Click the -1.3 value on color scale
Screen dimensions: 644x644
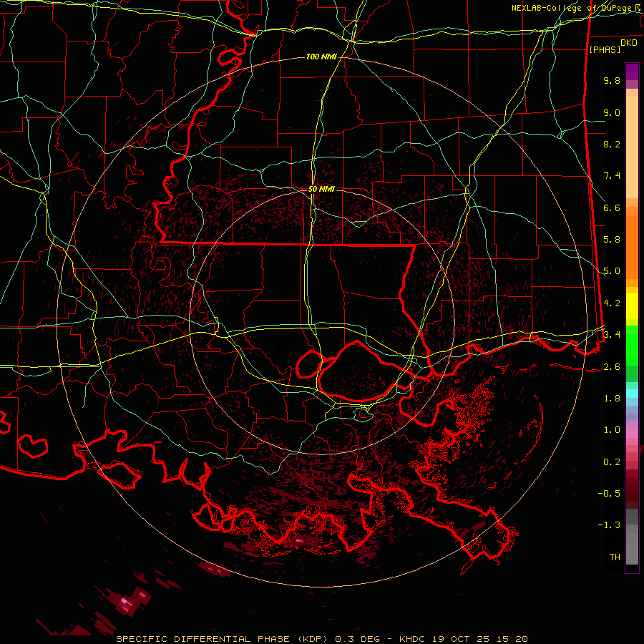pyautogui.click(x=609, y=525)
